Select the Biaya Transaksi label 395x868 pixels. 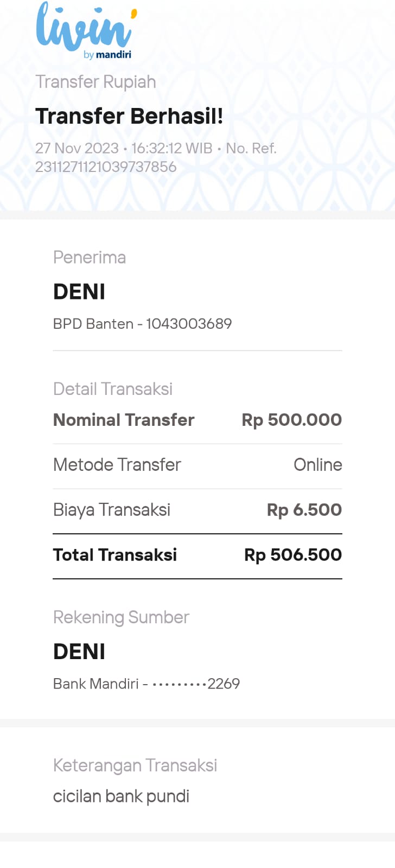pos(112,510)
